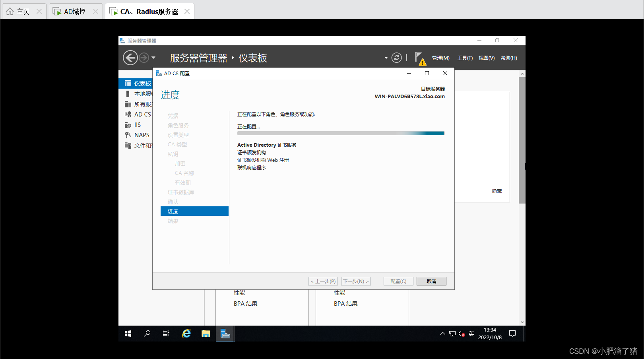644x359 pixels.
Task: Open the 帮助(H) menu
Action: point(509,58)
